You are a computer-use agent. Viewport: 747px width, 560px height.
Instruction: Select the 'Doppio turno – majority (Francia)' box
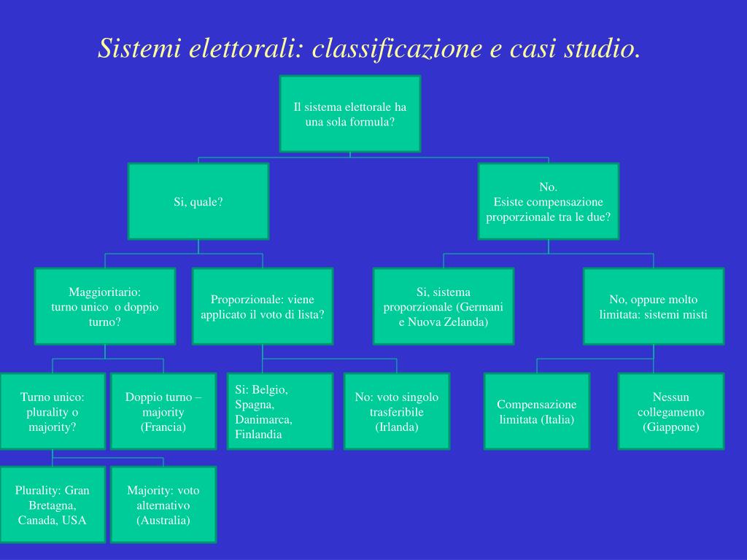pyautogui.click(x=163, y=411)
